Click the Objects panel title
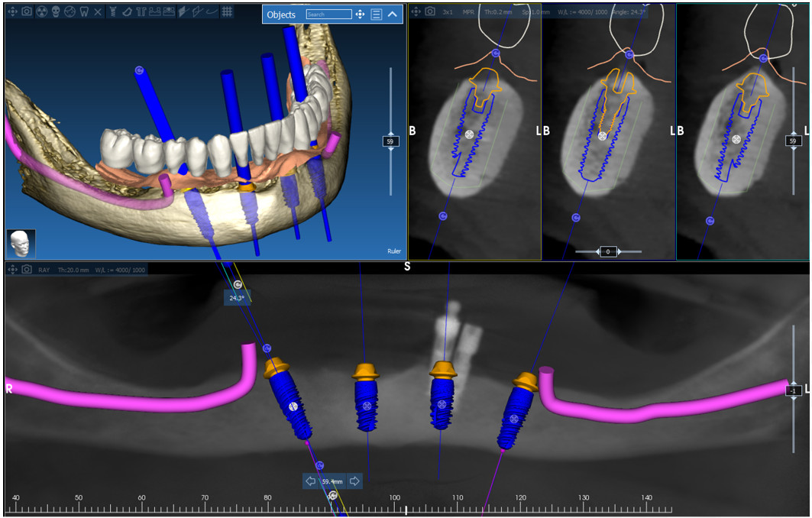 pyautogui.click(x=281, y=15)
